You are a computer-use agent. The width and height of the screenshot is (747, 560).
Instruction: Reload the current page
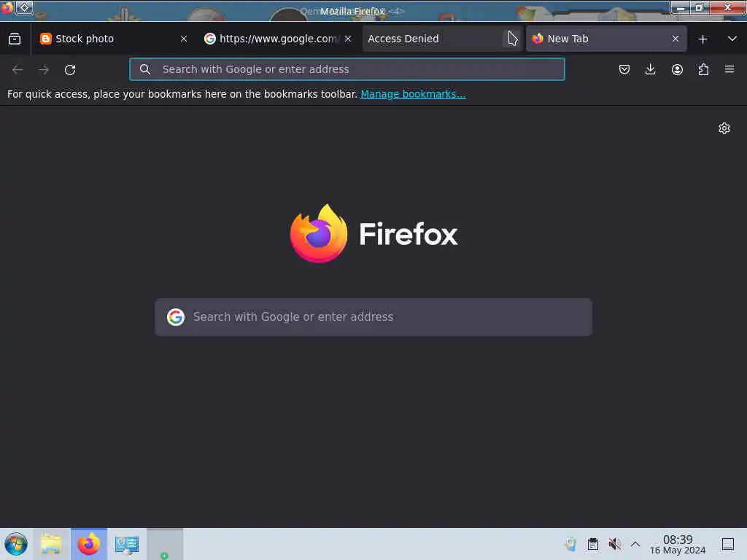click(x=70, y=70)
